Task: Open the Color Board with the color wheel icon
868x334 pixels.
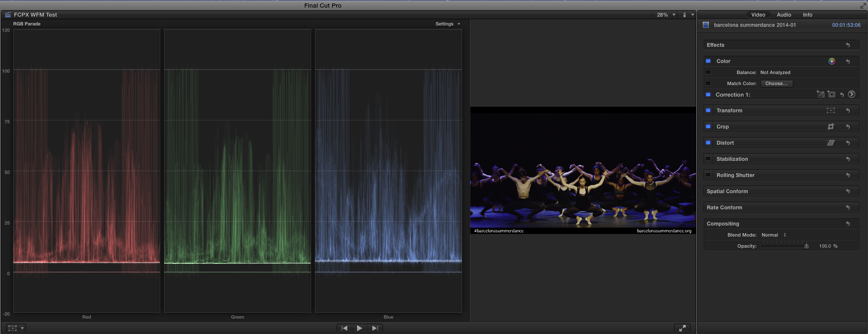Action: tap(832, 61)
